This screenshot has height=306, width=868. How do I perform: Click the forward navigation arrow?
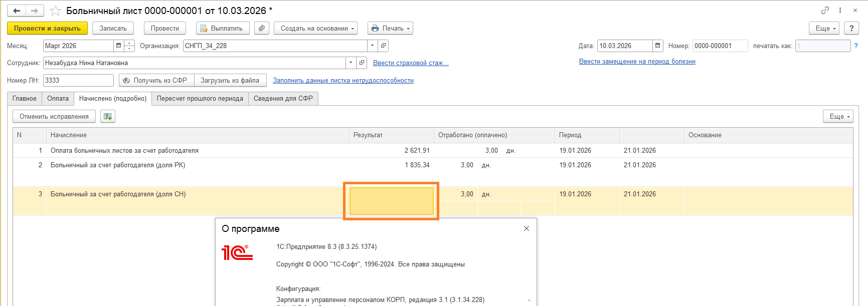[x=35, y=11]
